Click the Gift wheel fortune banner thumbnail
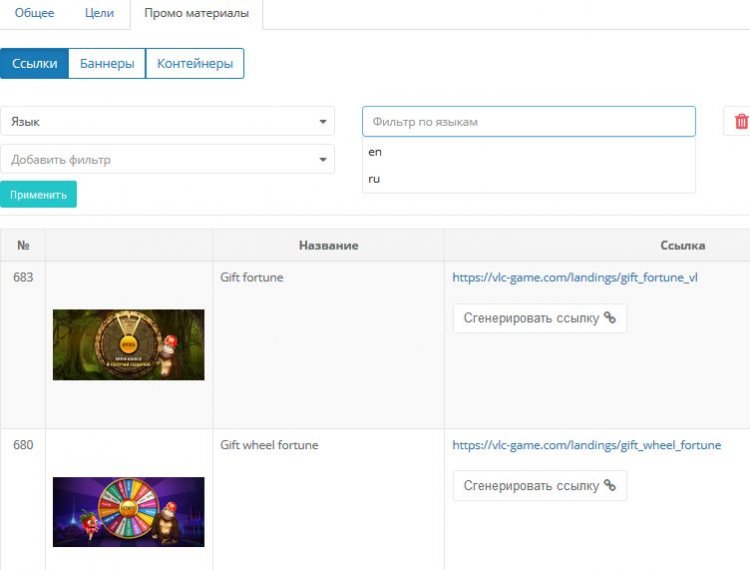The image size is (750, 570). tap(128, 511)
